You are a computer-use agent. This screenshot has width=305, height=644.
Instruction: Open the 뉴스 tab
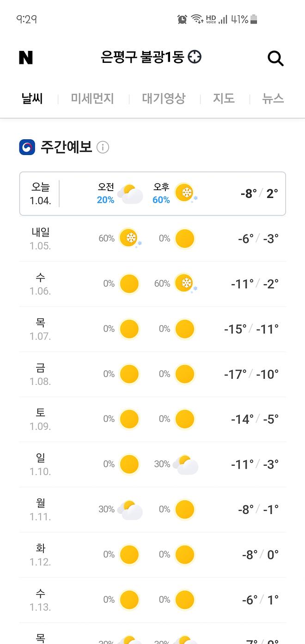pyautogui.click(x=273, y=98)
